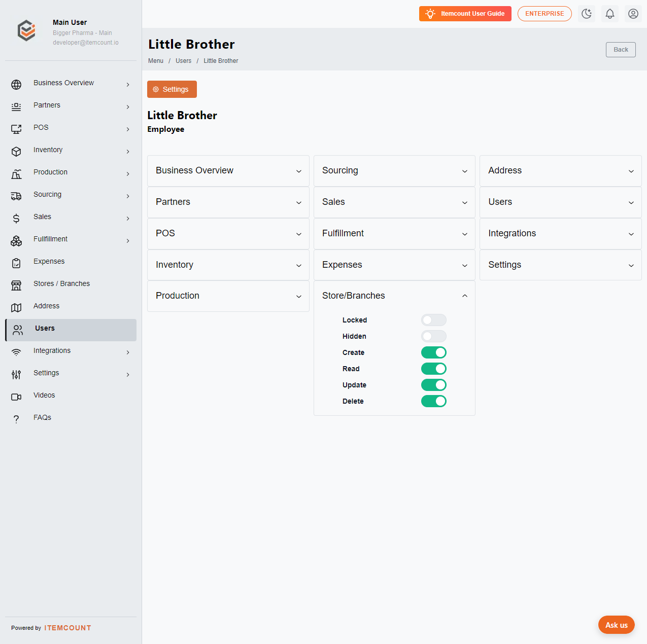Click the Settings sliders icon in sidebar
647x644 pixels.
(16, 375)
